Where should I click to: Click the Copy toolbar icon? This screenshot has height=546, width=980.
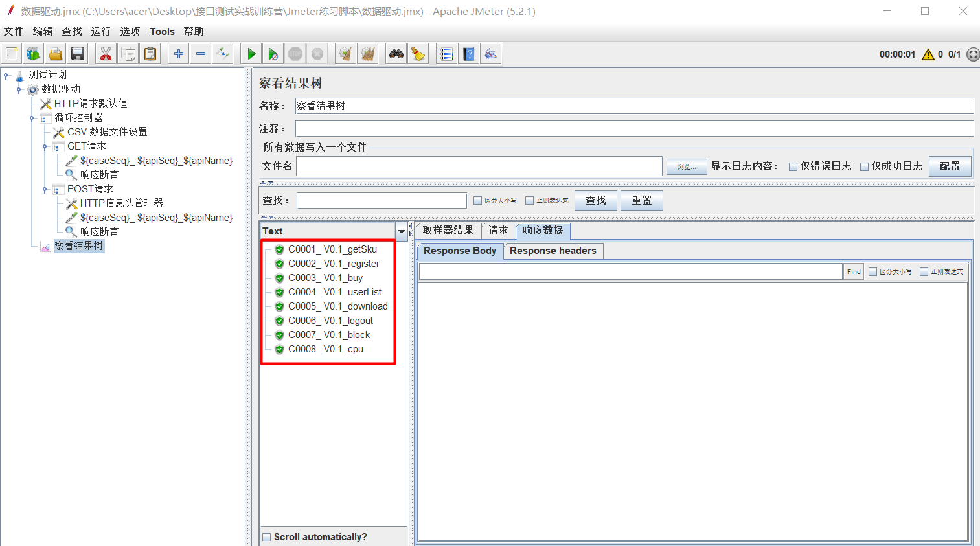pos(128,54)
